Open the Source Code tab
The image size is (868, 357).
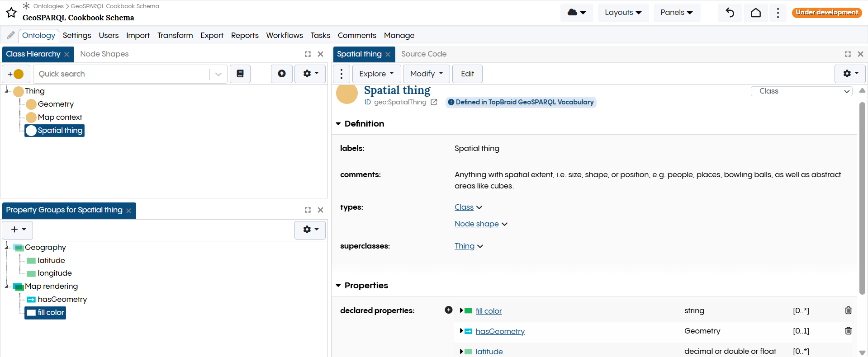coord(423,54)
